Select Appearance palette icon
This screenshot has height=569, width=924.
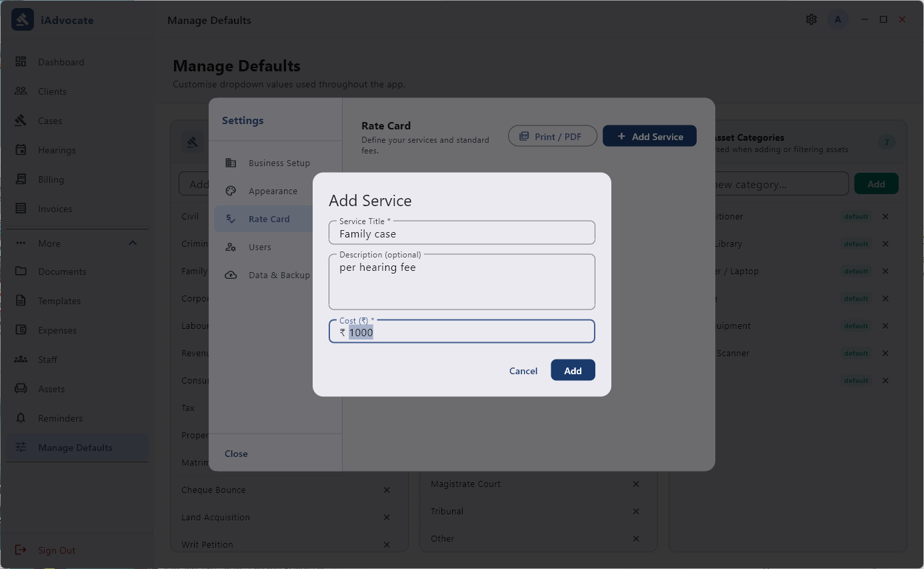231,191
